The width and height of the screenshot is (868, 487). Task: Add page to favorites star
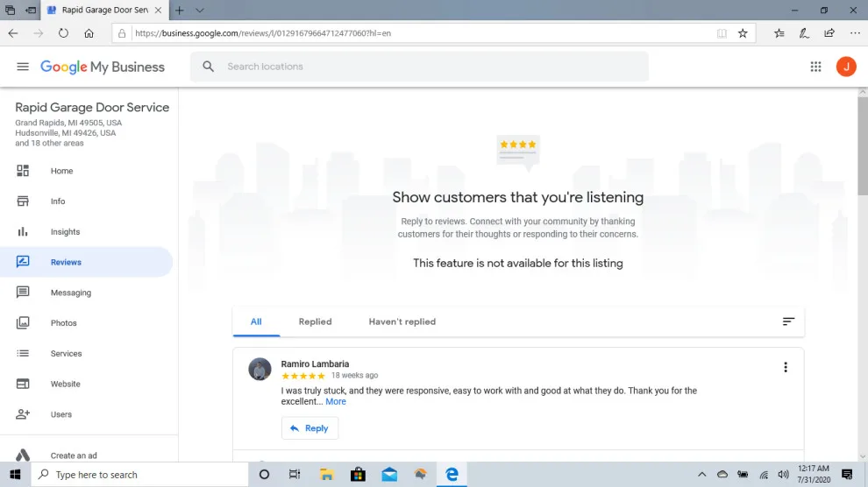(743, 33)
